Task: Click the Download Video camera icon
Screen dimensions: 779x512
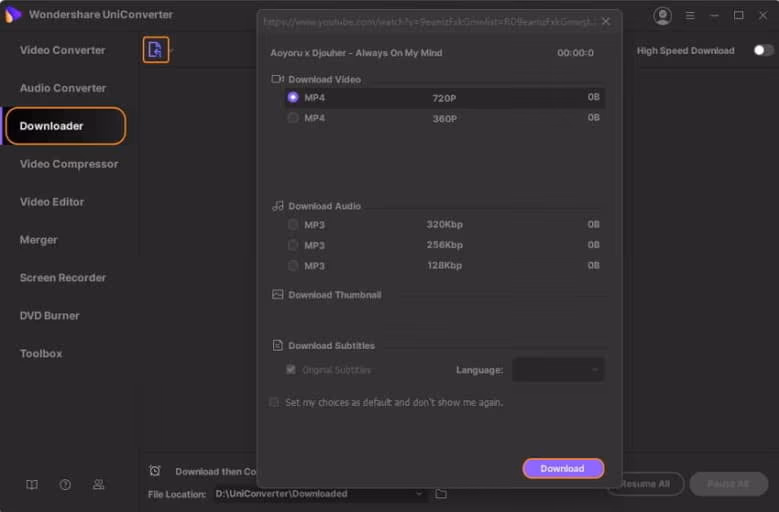Action: click(x=278, y=79)
